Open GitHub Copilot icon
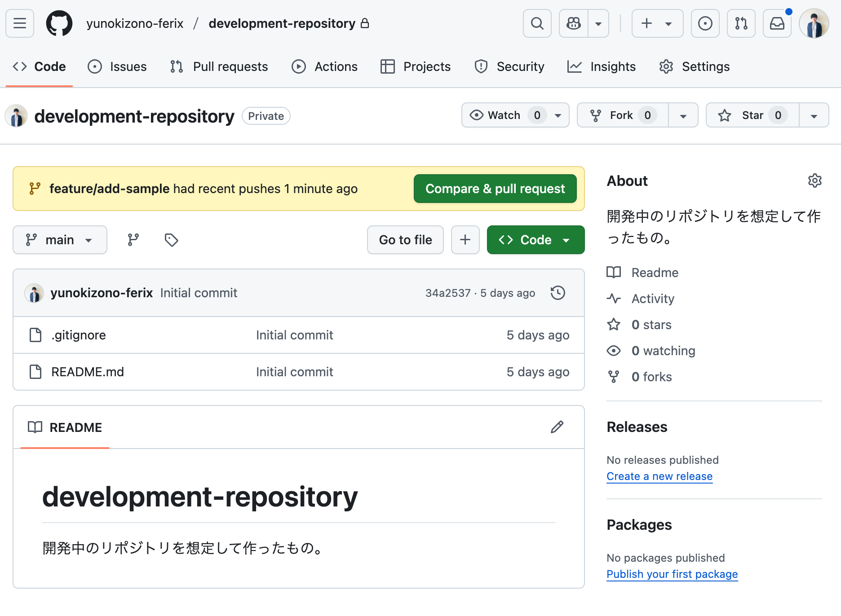 click(x=574, y=23)
